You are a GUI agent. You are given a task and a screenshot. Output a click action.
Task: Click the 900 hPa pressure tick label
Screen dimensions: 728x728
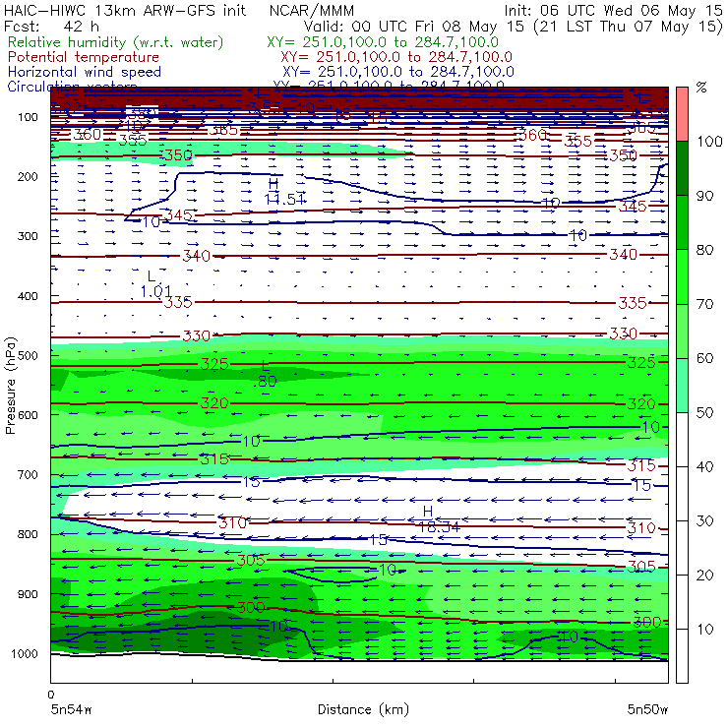click(28, 594)
